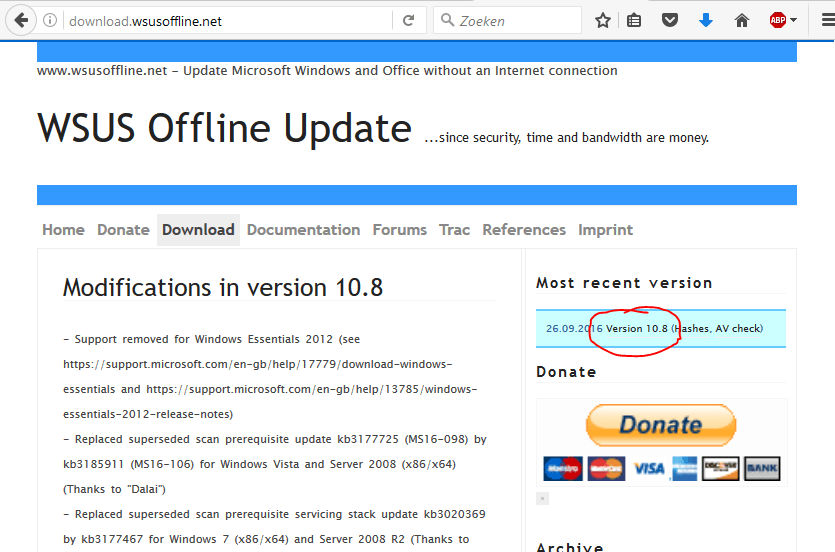Bookmark this page with the star icon
The image size is (835, 552).
pyautogui.click(x=603, y=21)
